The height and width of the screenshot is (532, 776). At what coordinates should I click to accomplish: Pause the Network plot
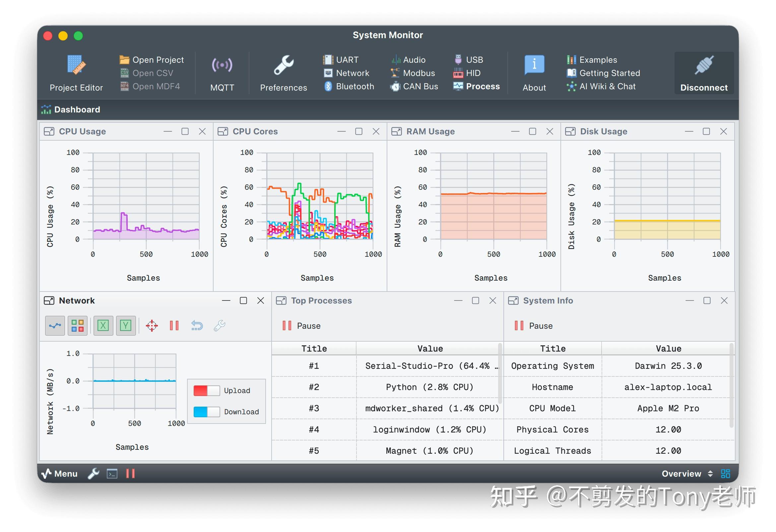coord(174,326)
